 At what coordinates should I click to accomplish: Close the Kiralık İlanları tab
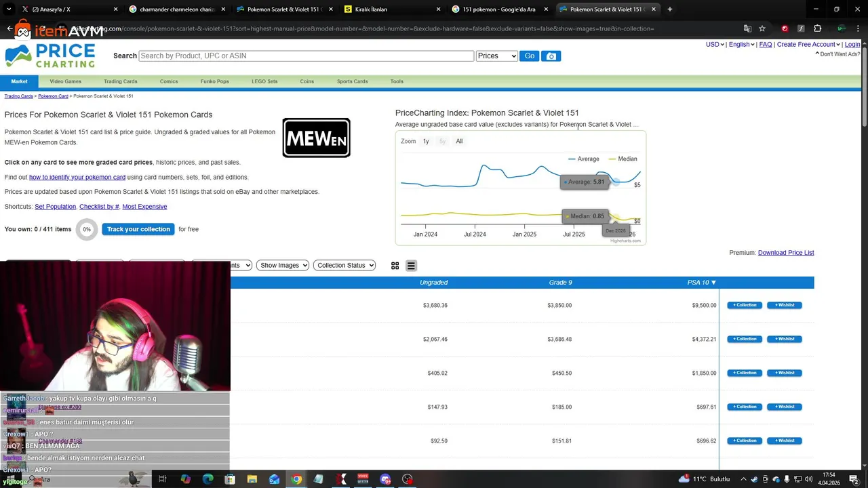[x=438, y=9]
